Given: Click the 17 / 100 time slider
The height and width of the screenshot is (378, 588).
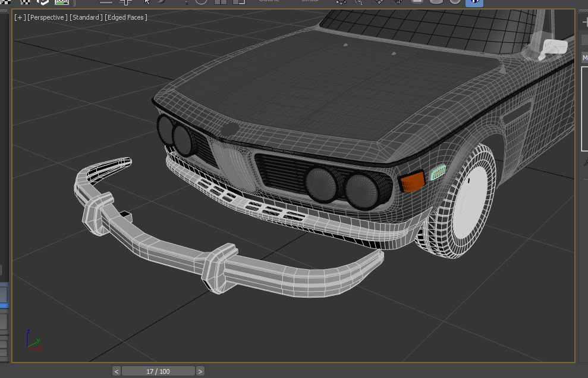Looking at the screenshot, I should pos(158,371).
